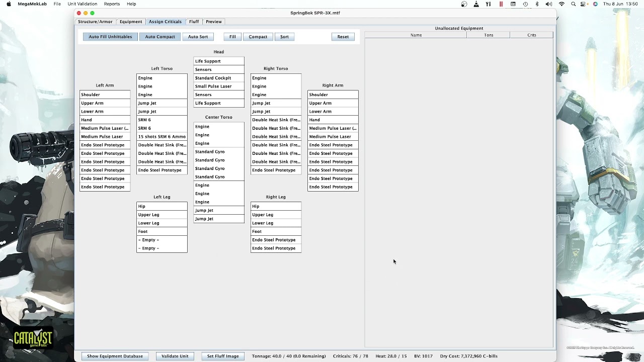Open the Help menu
644x362 pixels.
tap(131, 4)
